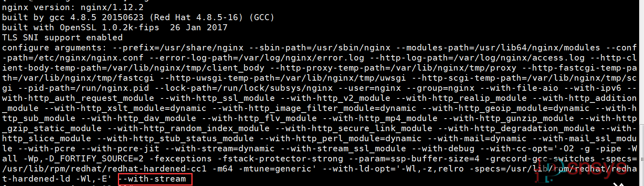
Task: Click the --with-http_mp4_module flag
Action: point(380,118)
